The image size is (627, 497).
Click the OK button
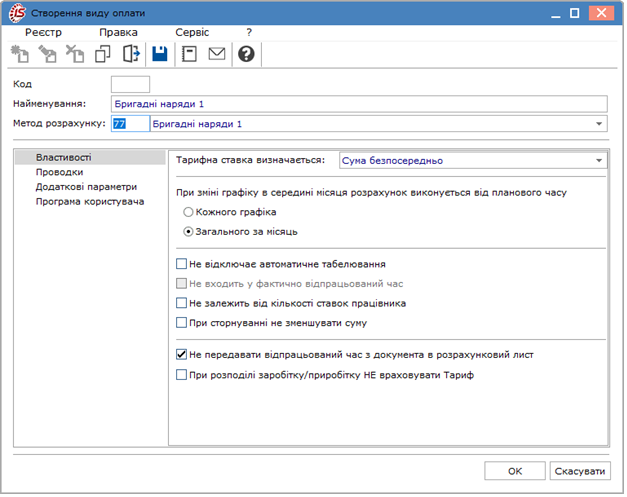517,473
